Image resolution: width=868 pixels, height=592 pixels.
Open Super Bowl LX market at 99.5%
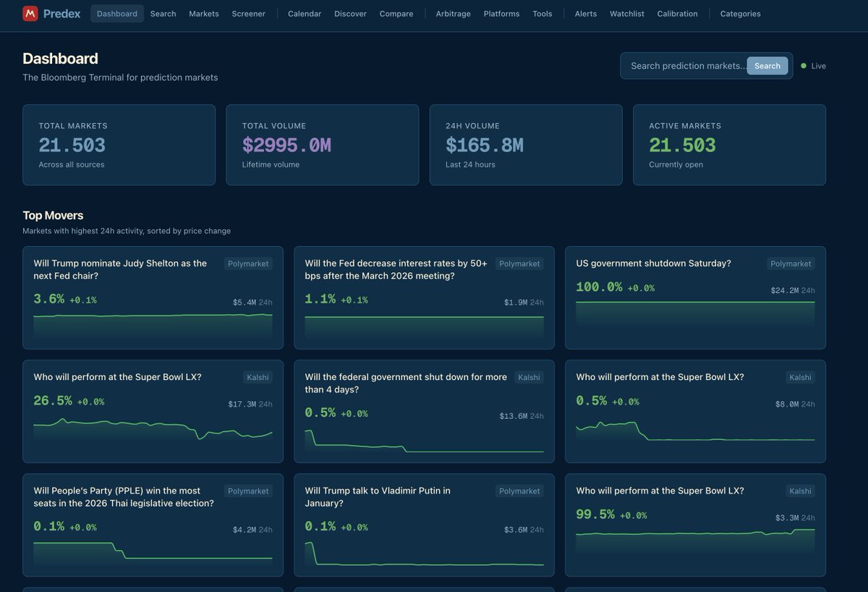click(695, 525)
